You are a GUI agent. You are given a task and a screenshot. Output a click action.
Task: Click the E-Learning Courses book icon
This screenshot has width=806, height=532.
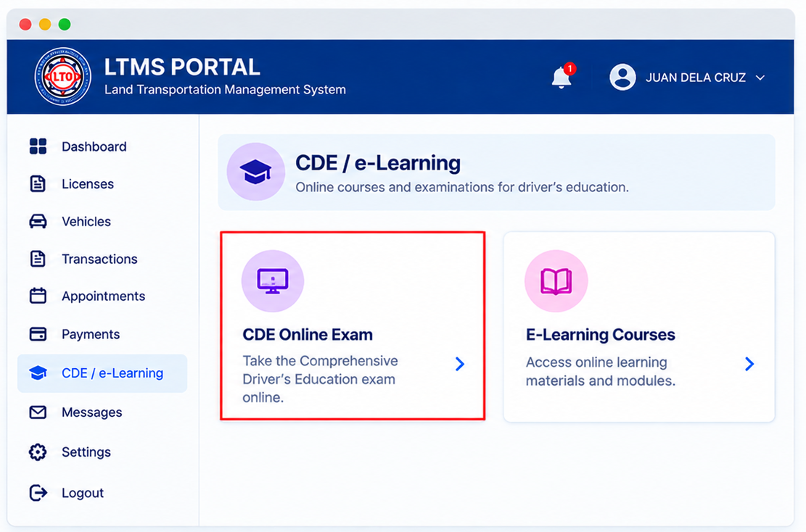tap(556, 281)
